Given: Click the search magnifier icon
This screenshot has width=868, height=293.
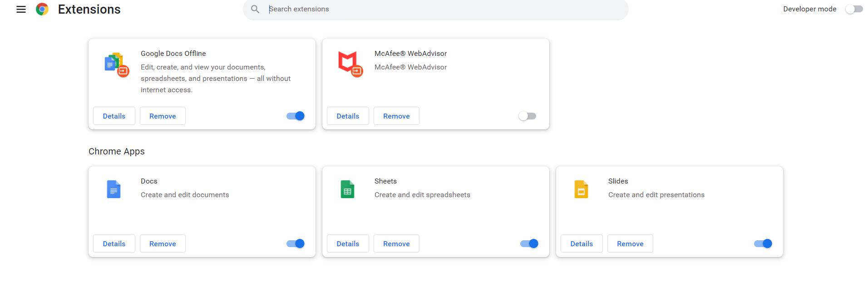Looking at the screenshot, I should point(255,9).
